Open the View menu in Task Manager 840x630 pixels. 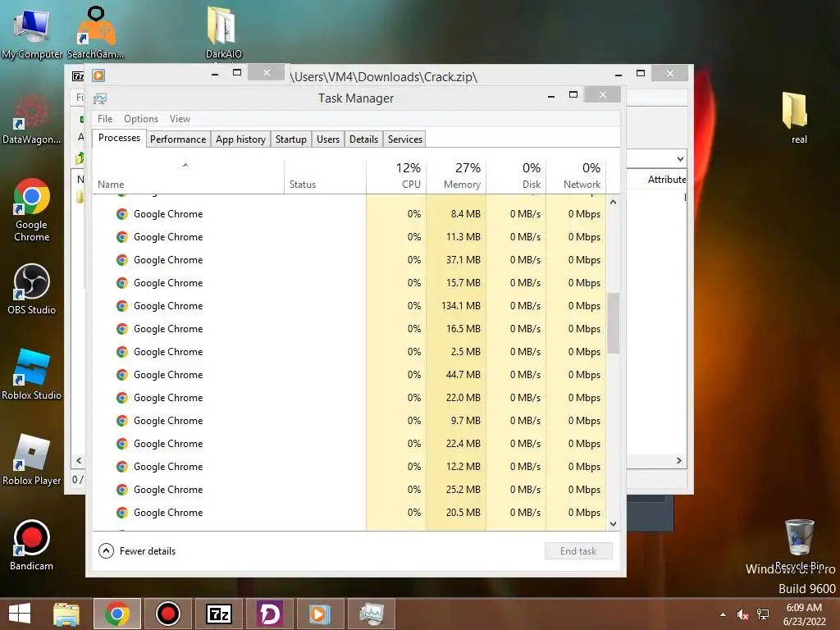click(x=180, y=119)
